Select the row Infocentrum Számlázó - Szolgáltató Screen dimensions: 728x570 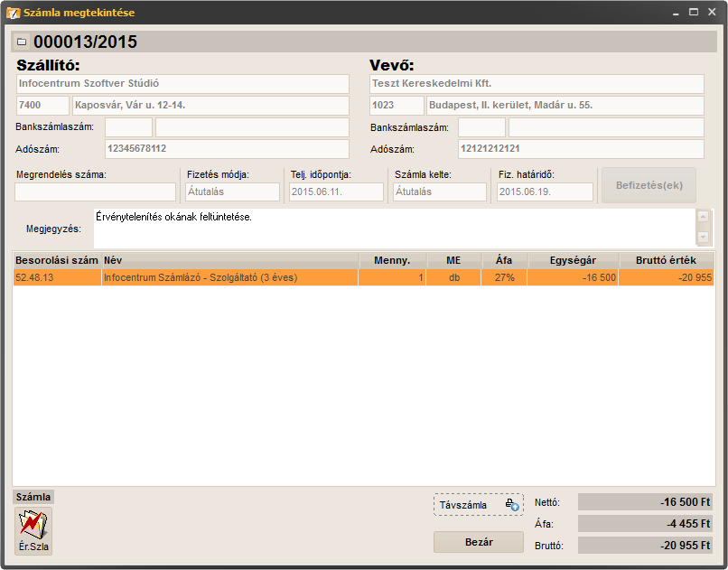point(363,277)
